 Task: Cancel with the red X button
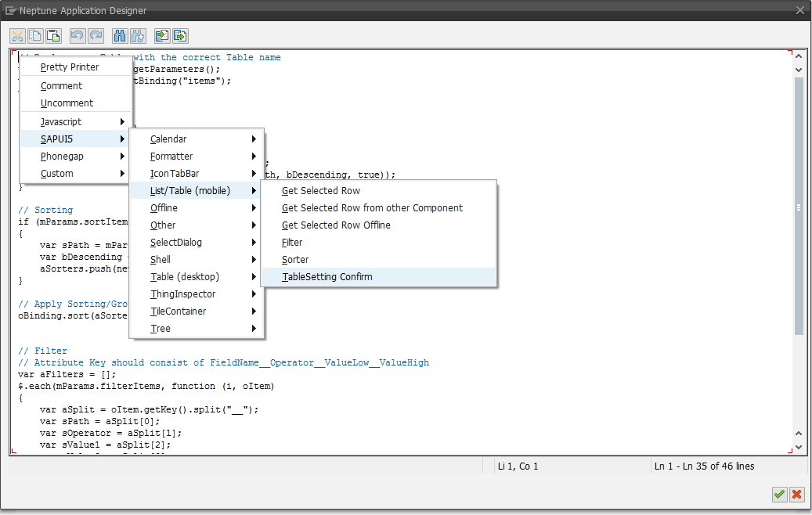point(797,494)
